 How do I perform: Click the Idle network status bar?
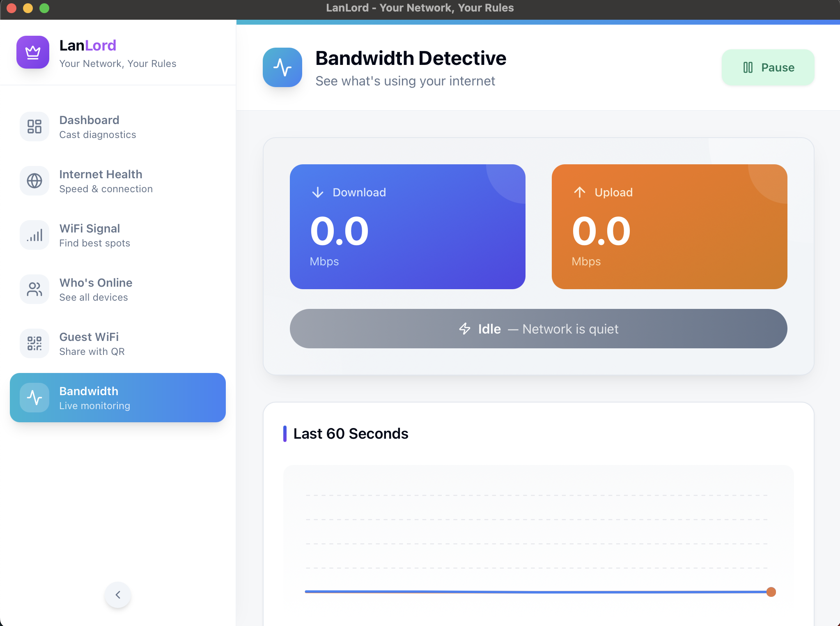pyautogui.click(x=538, y=329)
